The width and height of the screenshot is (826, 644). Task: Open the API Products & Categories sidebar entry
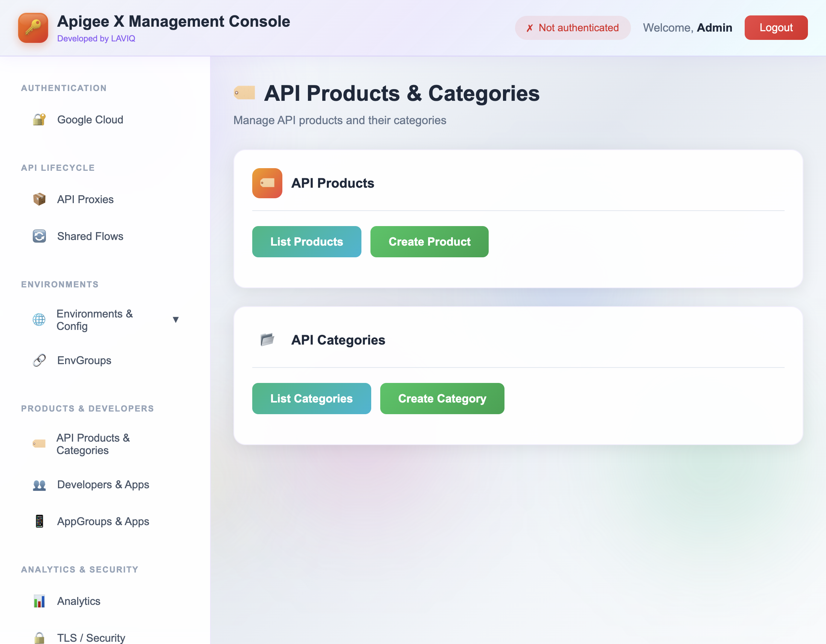click(93, 444)
